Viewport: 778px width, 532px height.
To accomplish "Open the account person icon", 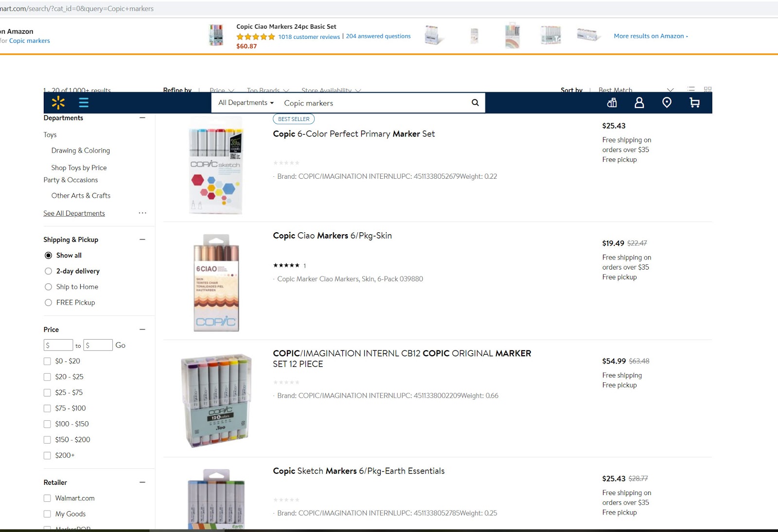I will [639, 103].
